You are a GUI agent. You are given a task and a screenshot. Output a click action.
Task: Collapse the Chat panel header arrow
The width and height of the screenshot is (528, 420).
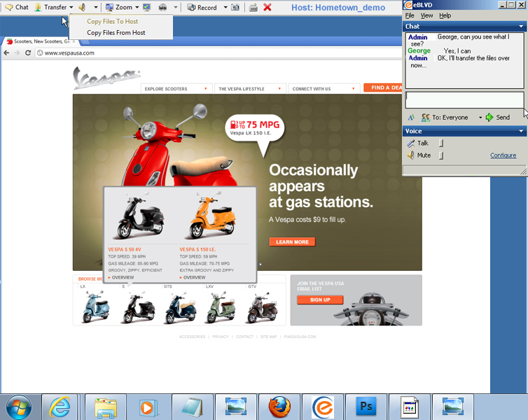pyautogui.click(x=521, y=27)
